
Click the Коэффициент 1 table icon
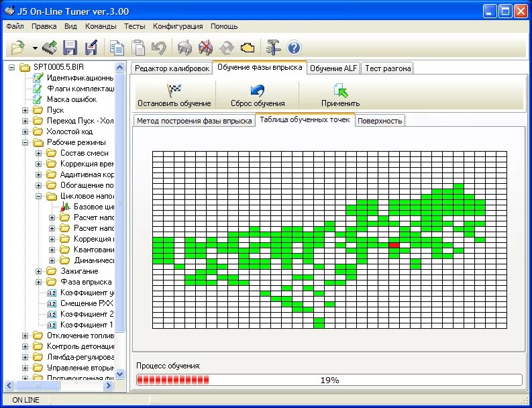[52, 325]
